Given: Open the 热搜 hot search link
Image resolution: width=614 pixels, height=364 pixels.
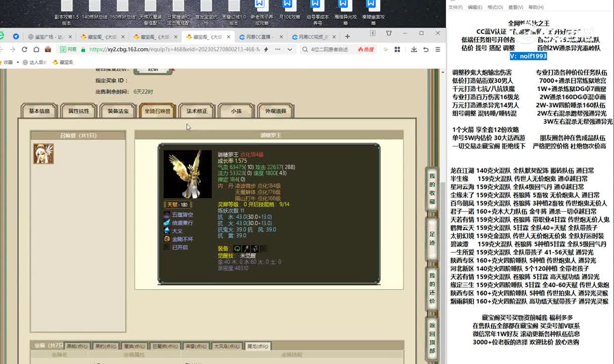Looking at the screenshot, I should coord(366,49).
